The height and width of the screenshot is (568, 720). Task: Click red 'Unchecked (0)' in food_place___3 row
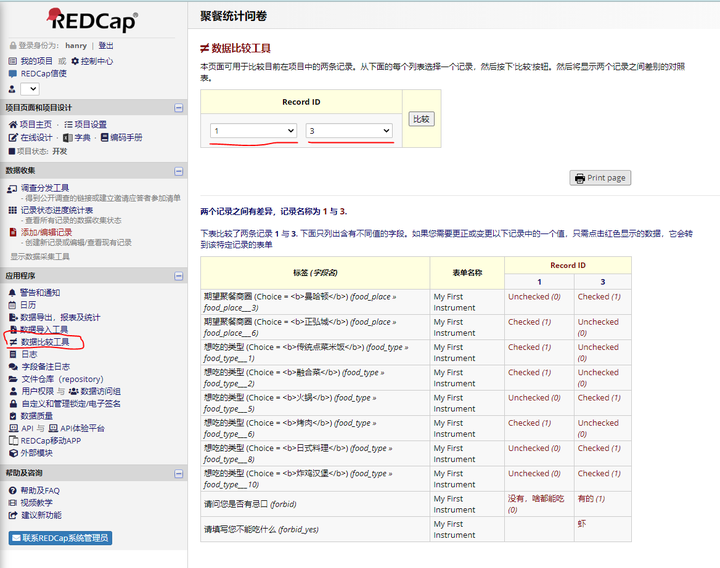[x=534, y=297]
